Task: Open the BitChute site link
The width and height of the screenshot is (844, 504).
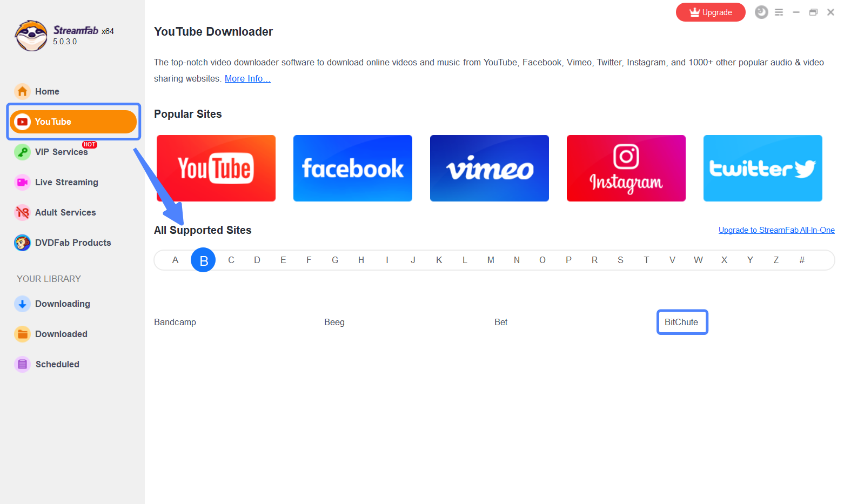Action: click(x=681, y=322)
